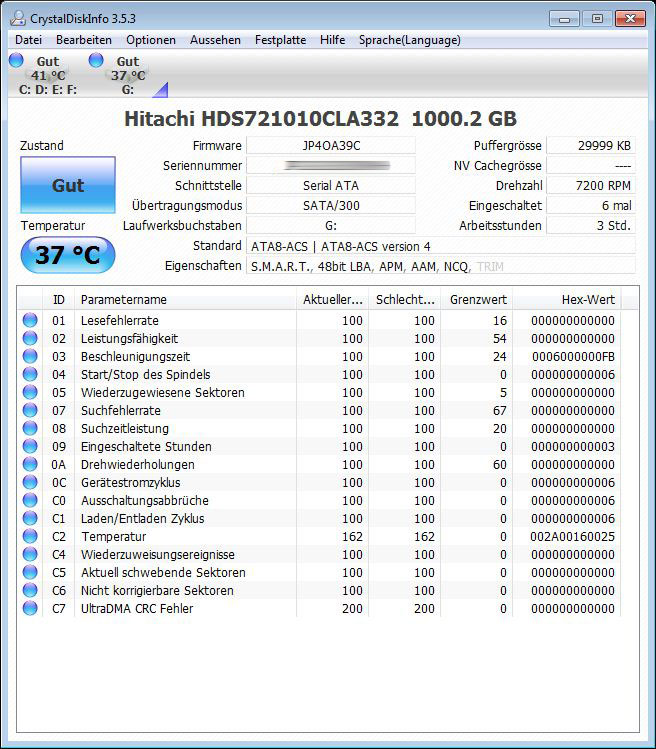Image resolution: width=656 pixels, height=749 pixels.
Task: Click hex value 002A00160025
Action: pyautogui.click(x=572, y=537)
